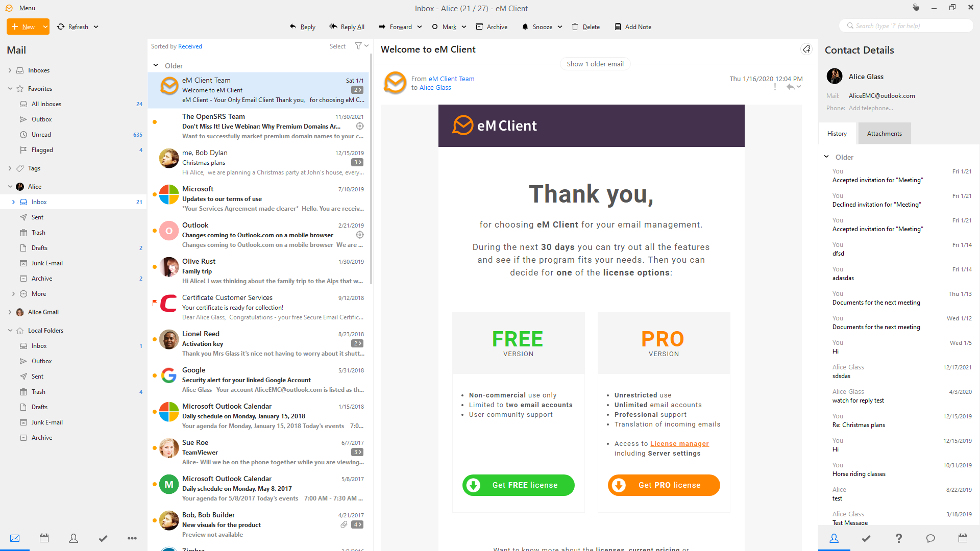
Task: Toggle the flag on the Certificate Customer Services email
Action: [x=155, y=303]
